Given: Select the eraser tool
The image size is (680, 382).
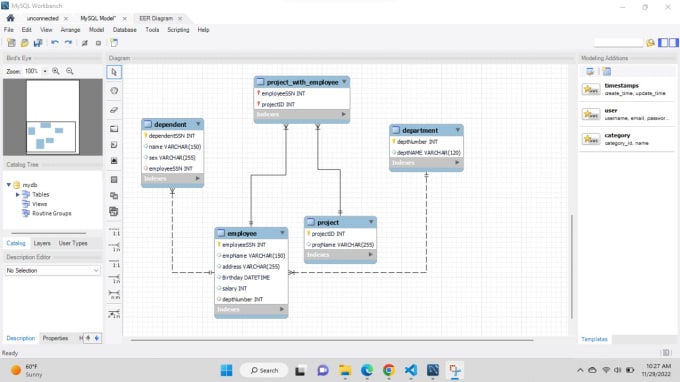Looking at the screenshot, I should click(114, 110).
